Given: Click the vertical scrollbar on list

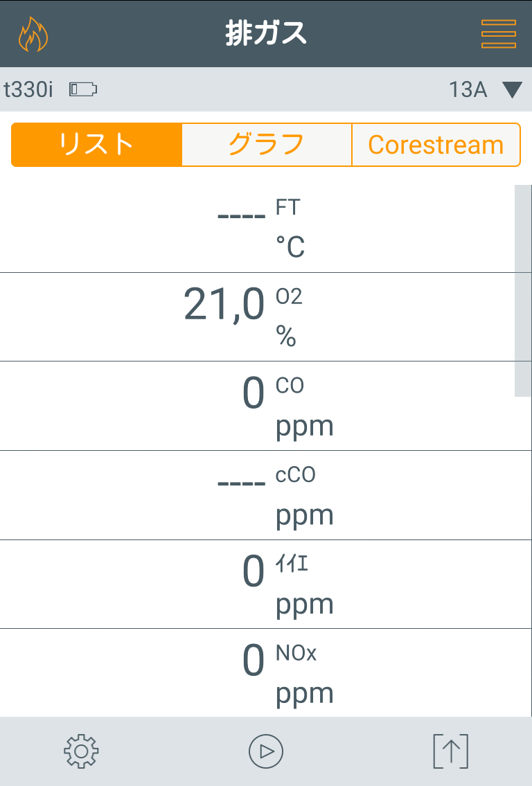Looking at the screenshot, I should click(522, 291).
